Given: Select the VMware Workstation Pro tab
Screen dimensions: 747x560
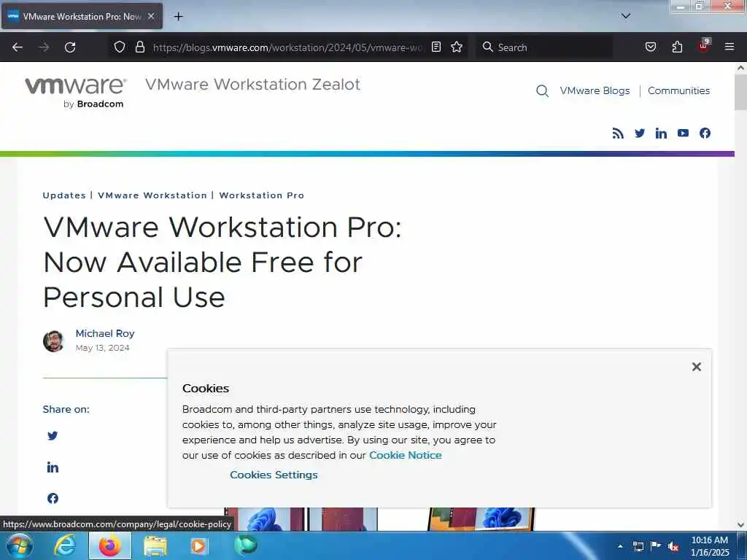Looking at the screenshot, I should [x=82, y=16].
